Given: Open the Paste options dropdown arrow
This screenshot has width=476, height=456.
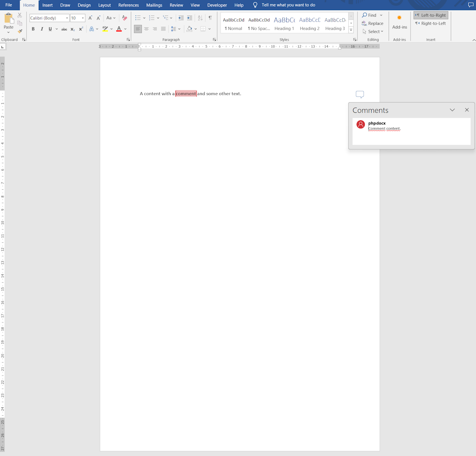Looking at the screenshot, I should point(8,32).
